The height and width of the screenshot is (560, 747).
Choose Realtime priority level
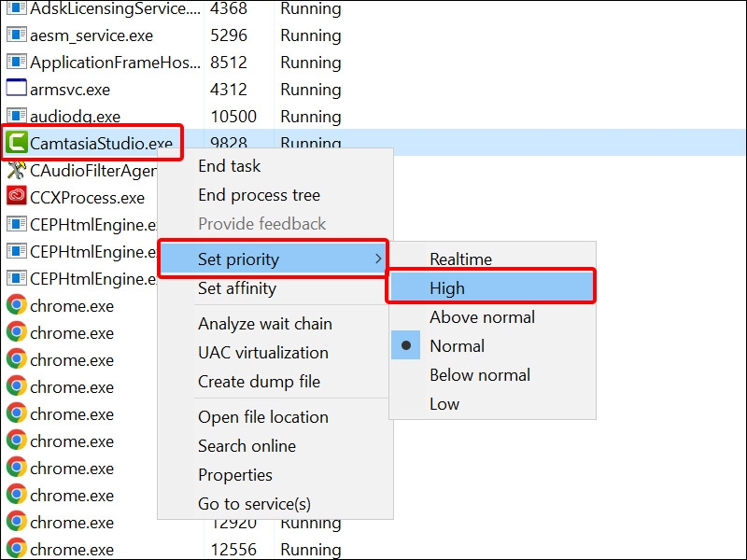(x=460, y=259)
